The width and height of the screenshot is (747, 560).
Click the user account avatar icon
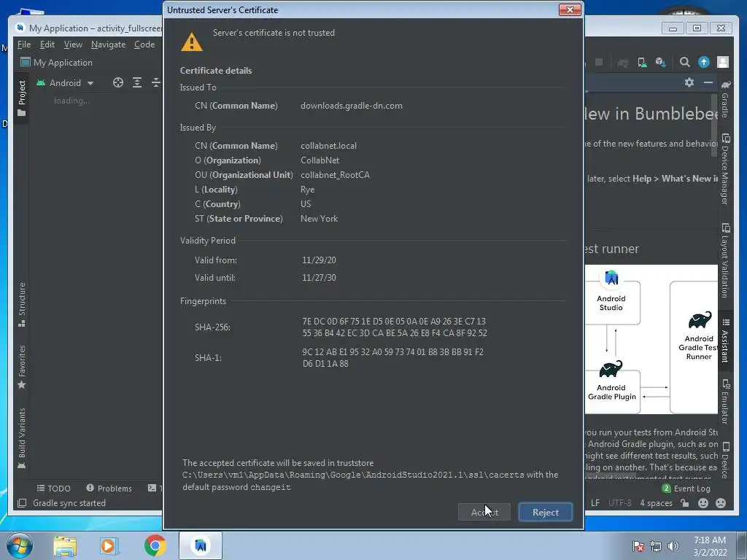tap(723, 62)
